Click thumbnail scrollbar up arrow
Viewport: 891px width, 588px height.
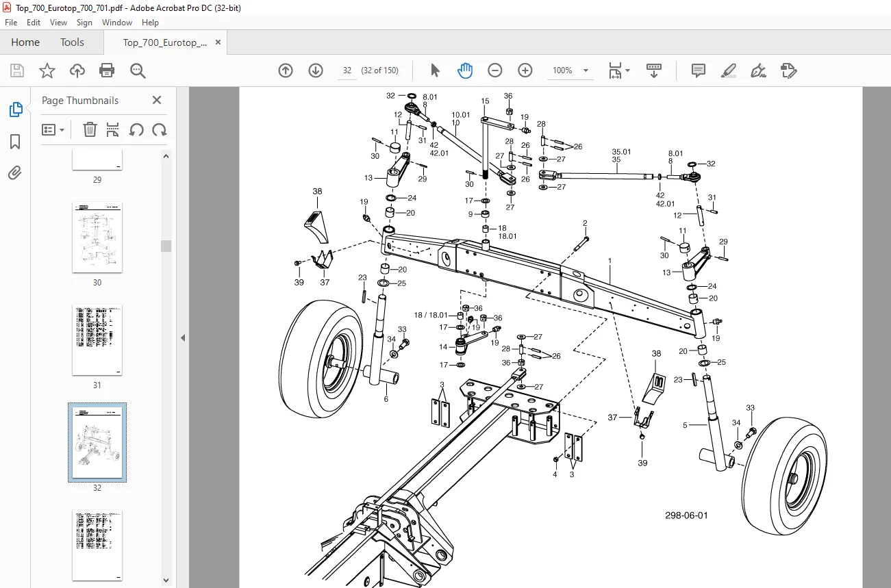[165, 156]
